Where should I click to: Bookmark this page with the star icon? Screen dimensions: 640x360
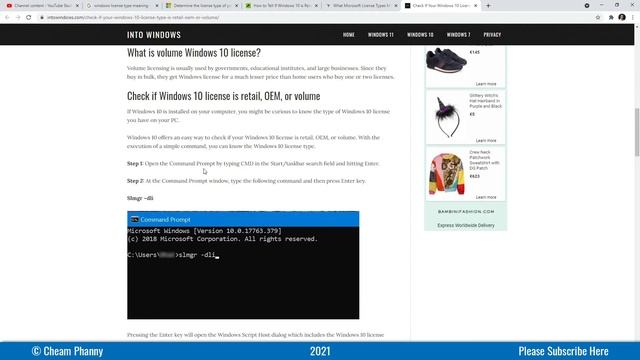click(598, 18)
